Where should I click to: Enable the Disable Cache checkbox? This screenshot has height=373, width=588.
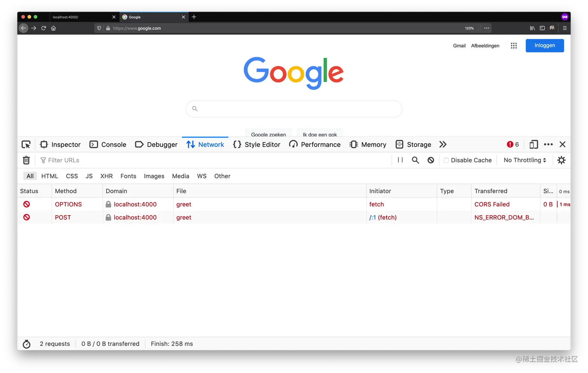pyautogui.click(x=446, y=160)
